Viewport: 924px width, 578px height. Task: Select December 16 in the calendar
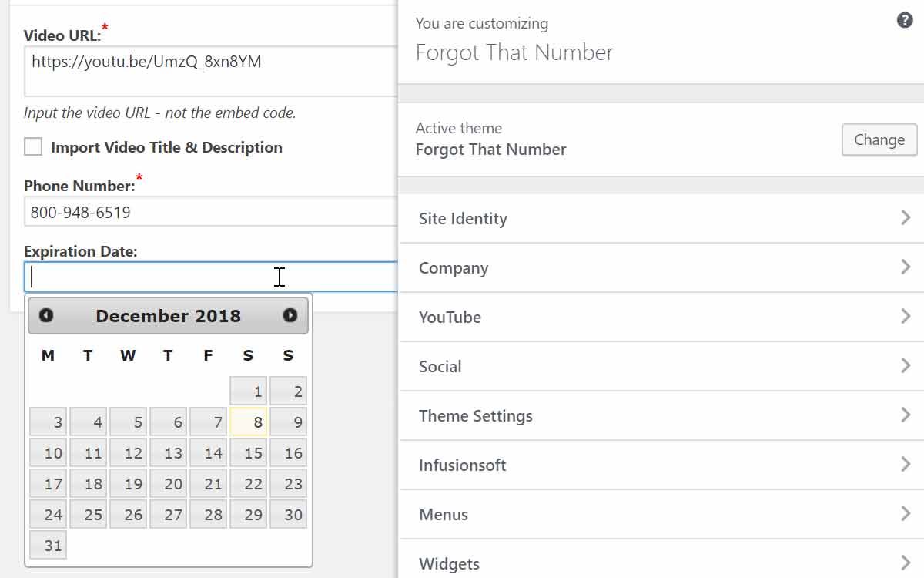pos(289,453)
